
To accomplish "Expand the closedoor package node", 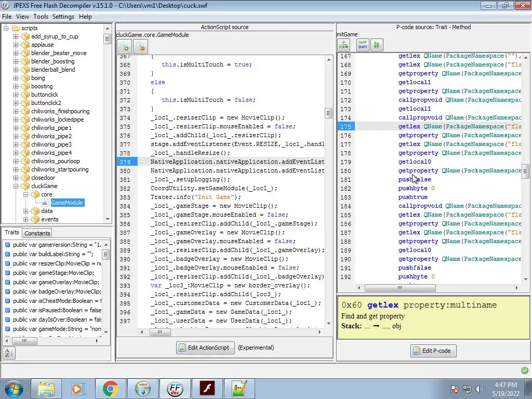I will tap(16, 178).
